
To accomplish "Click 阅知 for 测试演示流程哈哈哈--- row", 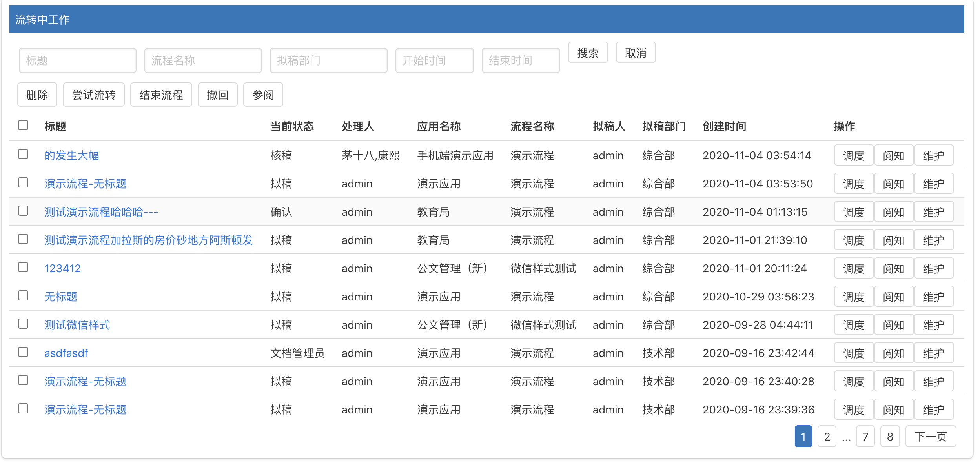I will [894, 212].
